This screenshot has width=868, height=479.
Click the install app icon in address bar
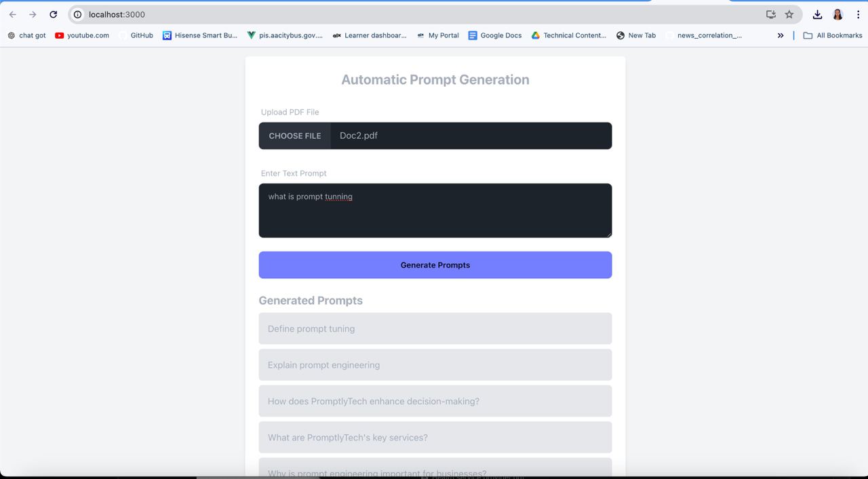[771, 14]
